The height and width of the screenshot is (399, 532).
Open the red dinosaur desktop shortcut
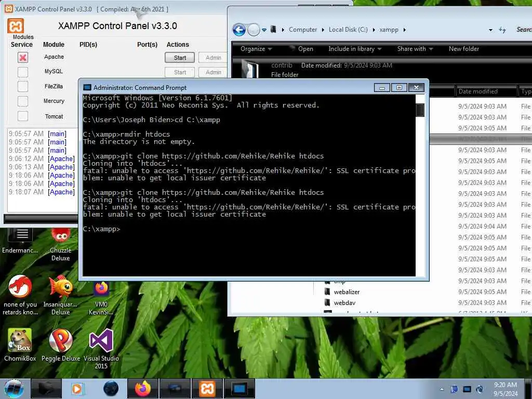tap(20, 295)
